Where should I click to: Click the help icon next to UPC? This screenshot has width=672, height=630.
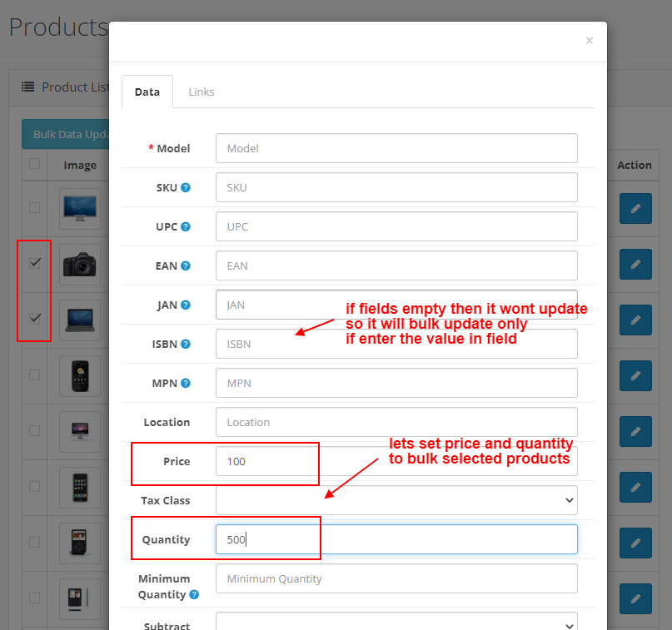click(x=186, y=227)
